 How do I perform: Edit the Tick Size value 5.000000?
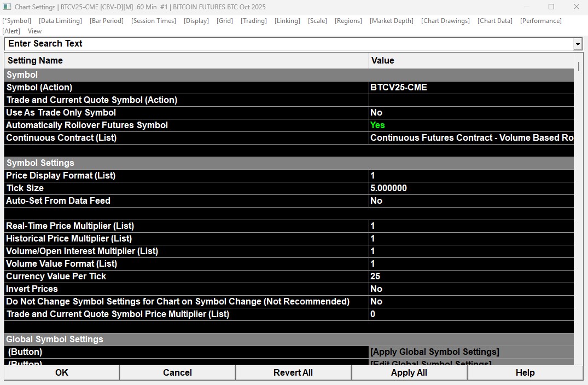coord(471,188)
